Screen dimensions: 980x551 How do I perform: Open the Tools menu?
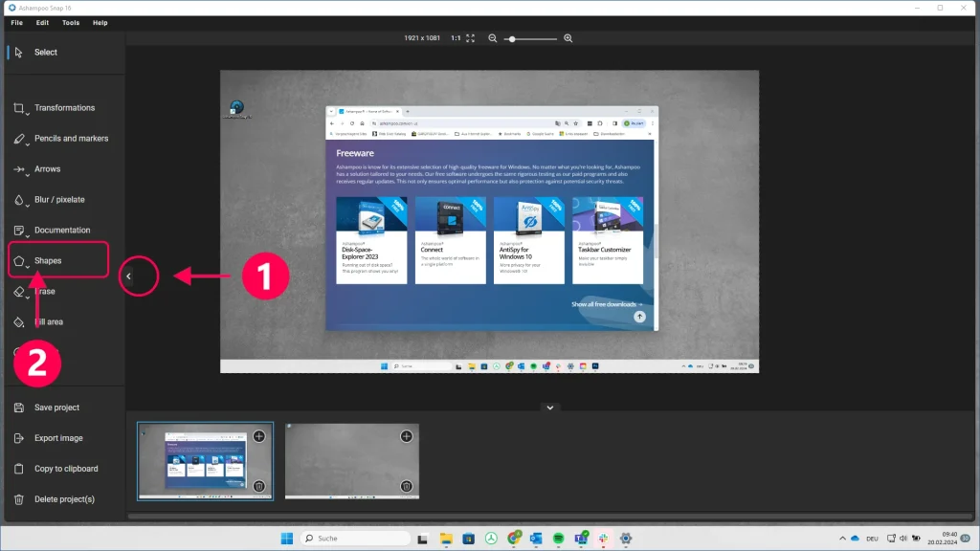pyautogui.click(x=71, y=23)
